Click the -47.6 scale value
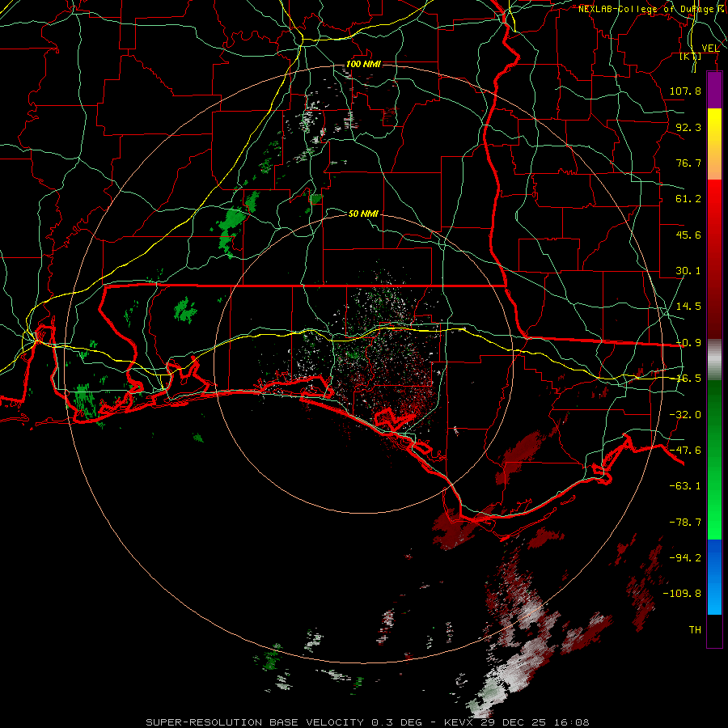Screen dimensions: 728x728 685,451
